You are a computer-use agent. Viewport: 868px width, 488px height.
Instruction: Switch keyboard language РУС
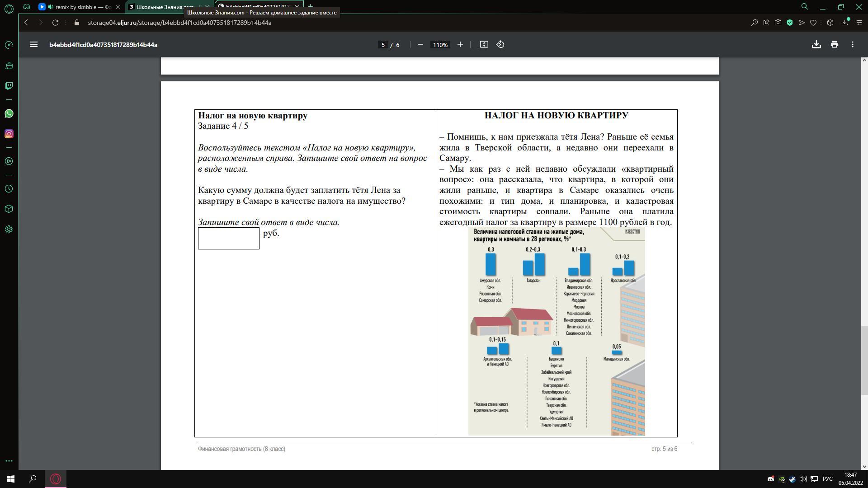tap(828, 479)
